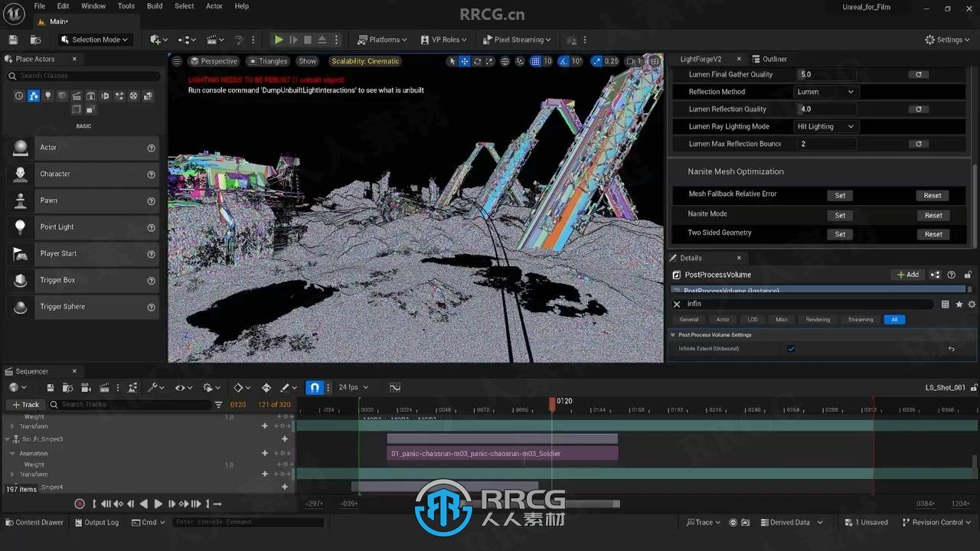The width and height of the screenshot is (980, 551).
Task: Click the Track add button in Sequencer
Action: click(x=25, y=405)
